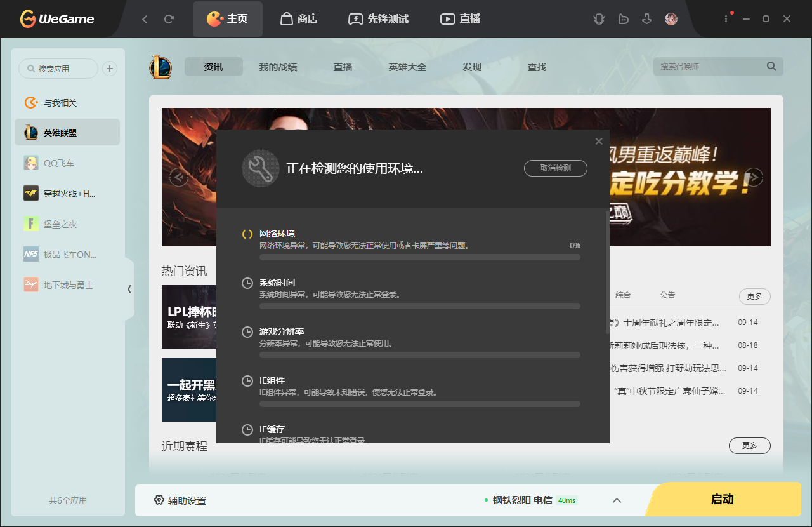Open the 中秋节限定 news item
The image size is (812, 527).
[x=669, y=391]
